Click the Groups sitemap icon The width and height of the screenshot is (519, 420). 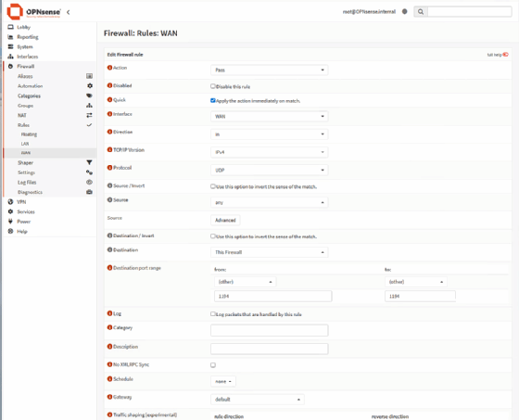[89, 106]
